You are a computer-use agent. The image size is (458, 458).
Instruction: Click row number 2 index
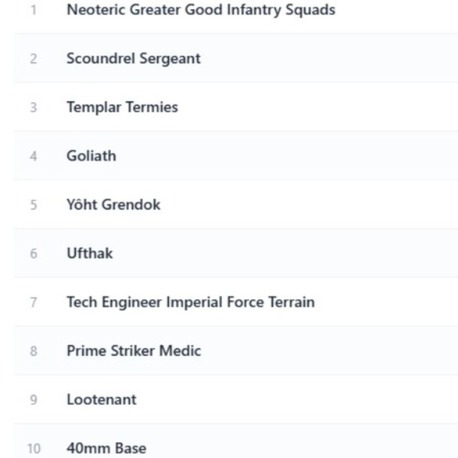pos(34,59)
